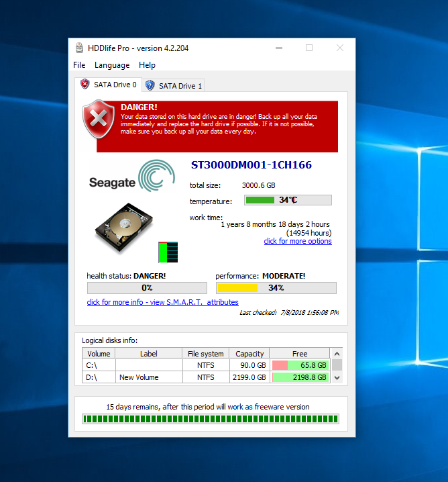Open the Help menu

coord(147,65)
